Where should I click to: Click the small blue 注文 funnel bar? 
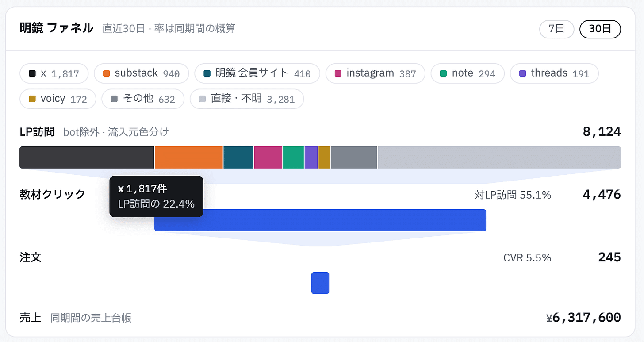[x=320, y=283]
